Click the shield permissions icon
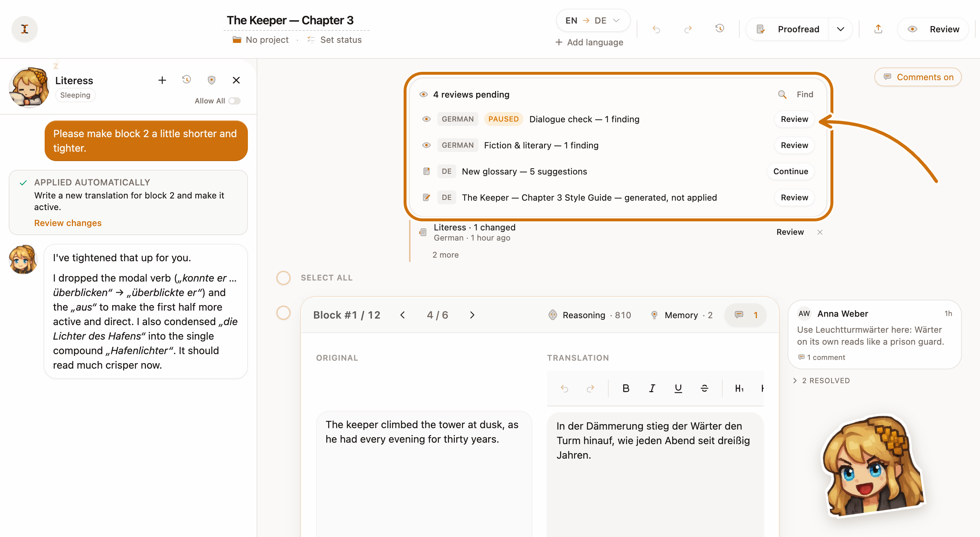 click(x=212, y=80)
